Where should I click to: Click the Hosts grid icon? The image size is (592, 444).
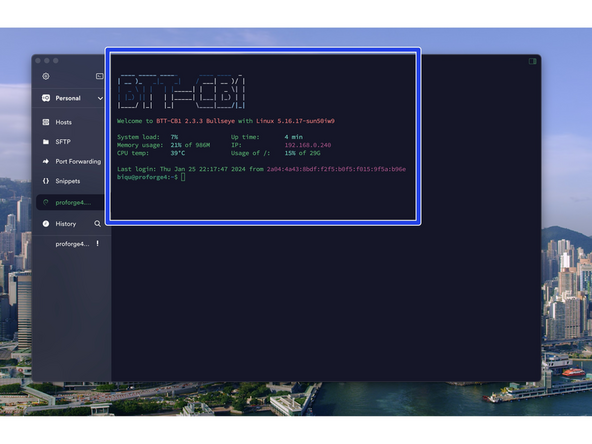[x=46, y=122]
